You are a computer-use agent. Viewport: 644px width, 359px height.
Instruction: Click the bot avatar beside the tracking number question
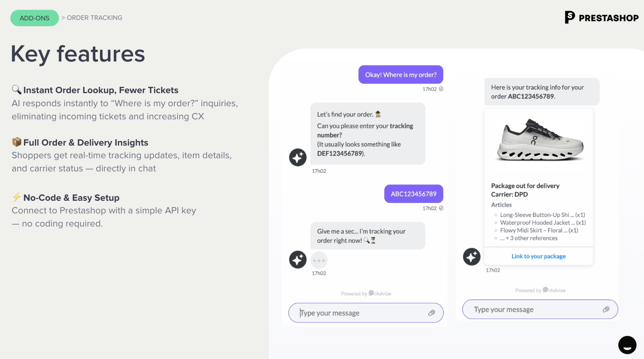tap(298, 157)
